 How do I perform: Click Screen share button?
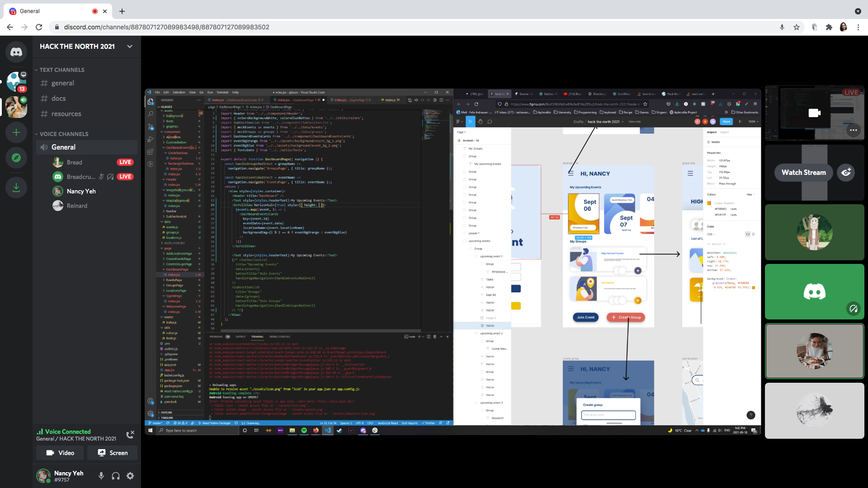113,453
